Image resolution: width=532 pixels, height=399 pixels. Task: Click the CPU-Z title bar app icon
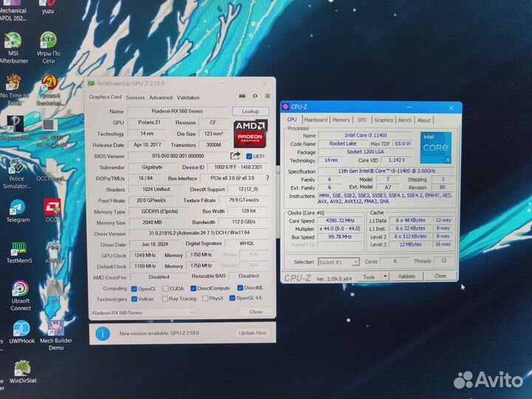pos(286,106)
